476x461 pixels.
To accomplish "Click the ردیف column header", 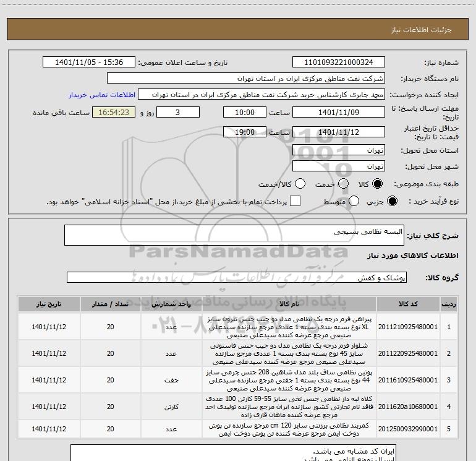I will 449,304.
